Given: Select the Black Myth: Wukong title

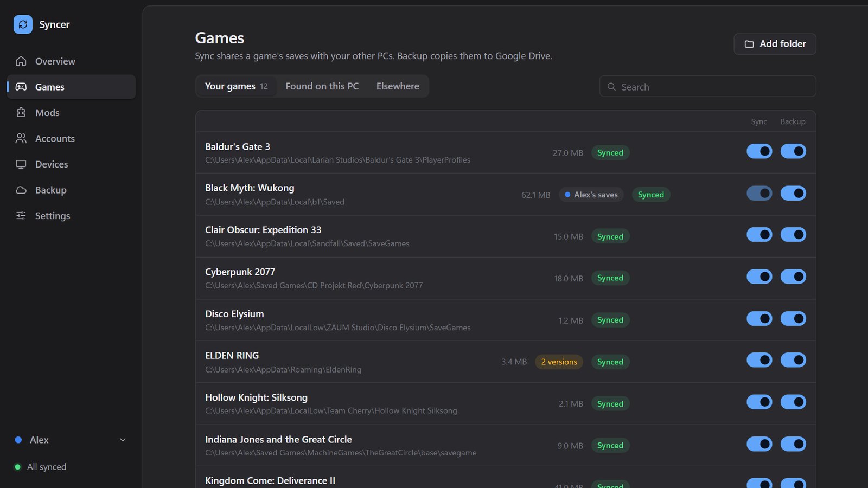Looking at the screenshot, I should tap(250, 188).
